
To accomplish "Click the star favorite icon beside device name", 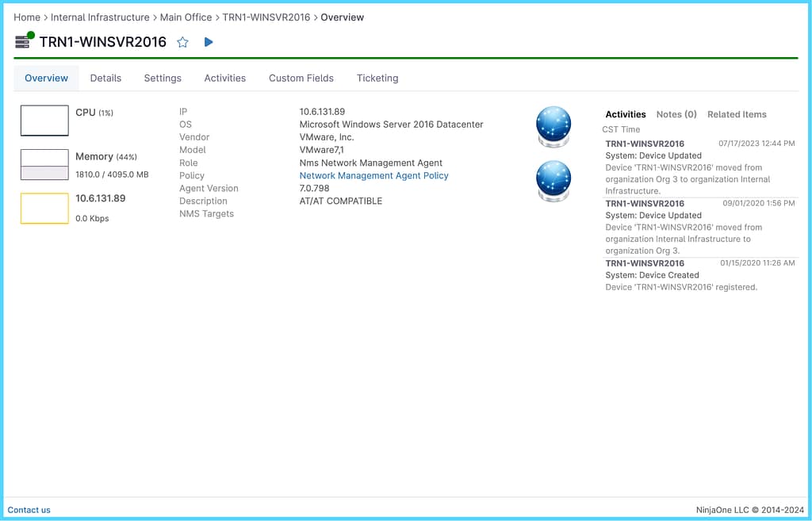I will [182, 42].
